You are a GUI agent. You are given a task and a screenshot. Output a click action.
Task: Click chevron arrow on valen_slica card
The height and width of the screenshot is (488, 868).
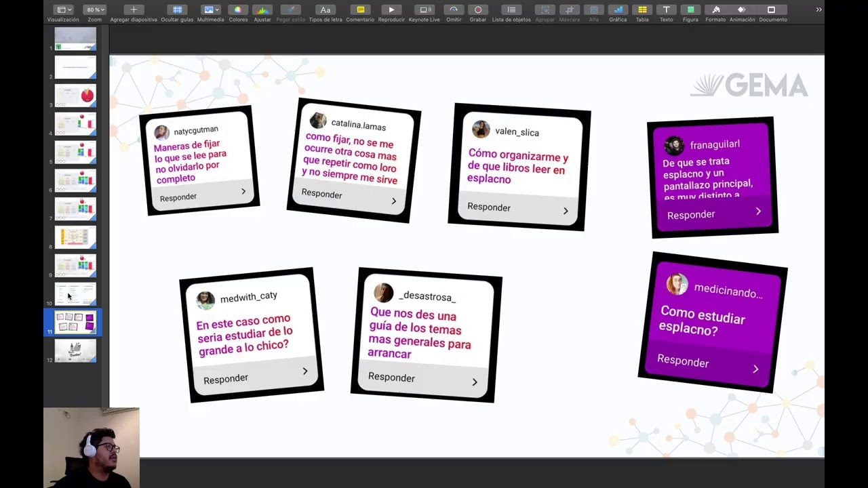566,211
